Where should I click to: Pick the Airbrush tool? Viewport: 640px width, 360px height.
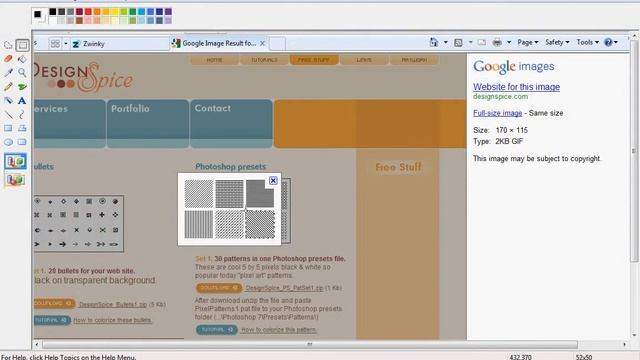(x=8, y=100)
